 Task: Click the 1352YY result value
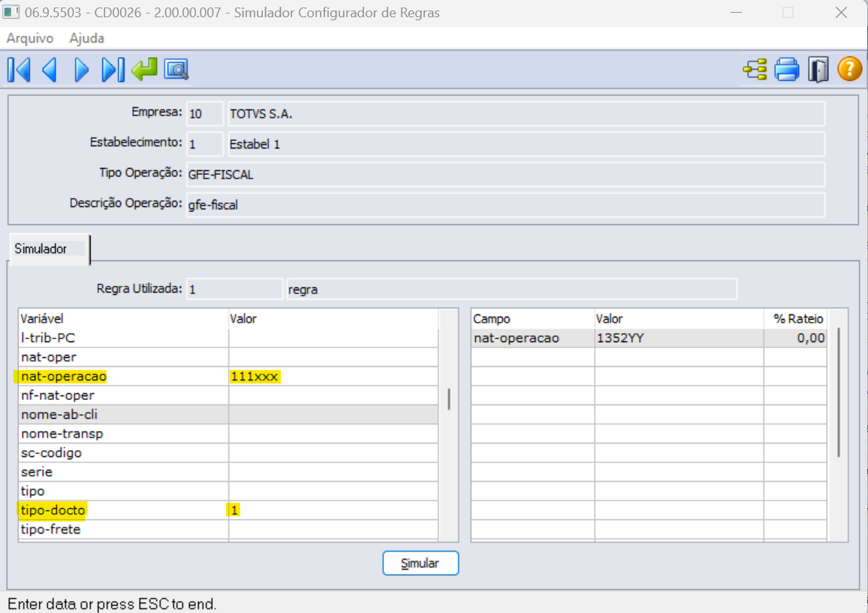coord(680,338)
